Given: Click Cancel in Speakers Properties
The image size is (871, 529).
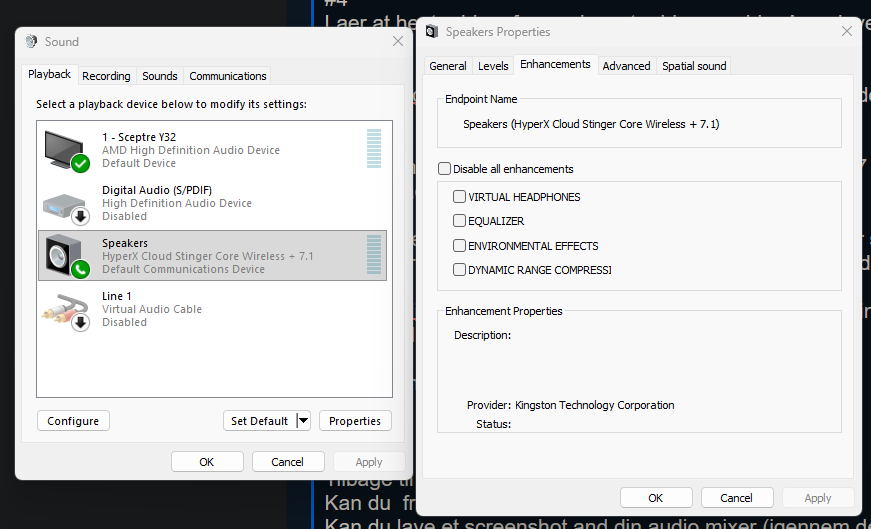Looking at the screenshot, I should click(737, 498).
